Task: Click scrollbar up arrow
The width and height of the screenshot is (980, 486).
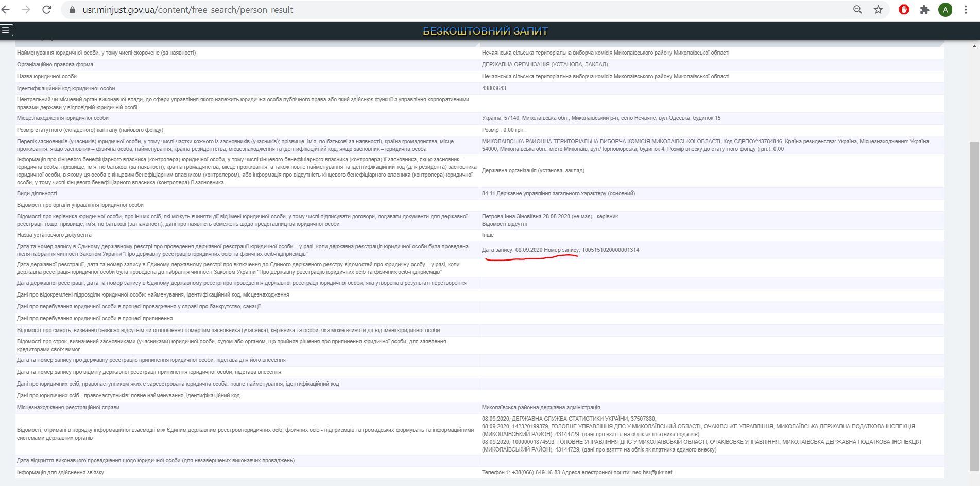Action: [x=974, y=46]
